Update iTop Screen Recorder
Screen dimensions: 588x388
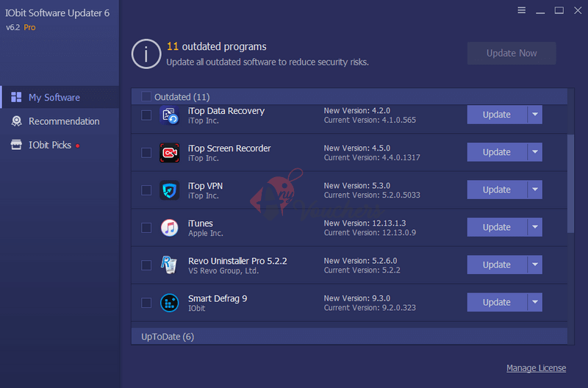point(497,152)
